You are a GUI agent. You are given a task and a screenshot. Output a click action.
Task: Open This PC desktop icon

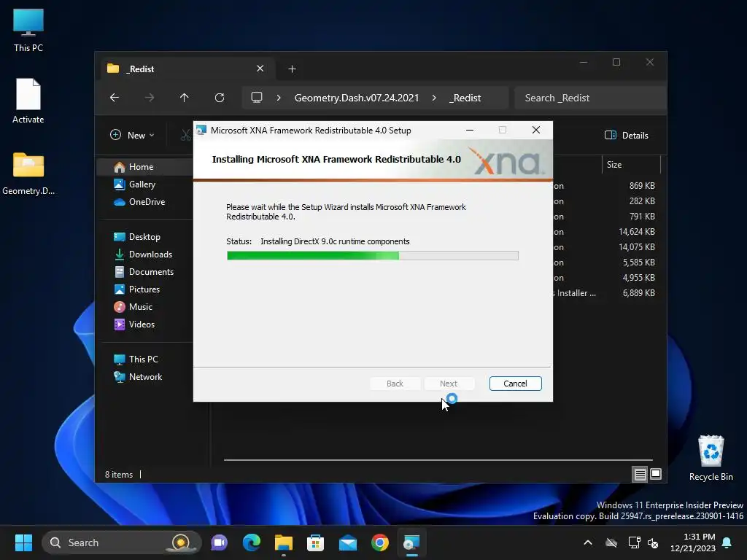click(x=28, y=30)
